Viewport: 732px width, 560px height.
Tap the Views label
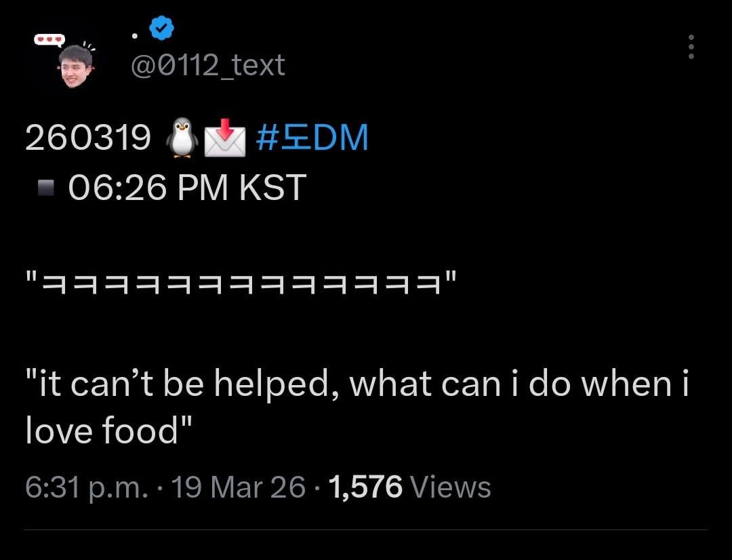point(451,487)
